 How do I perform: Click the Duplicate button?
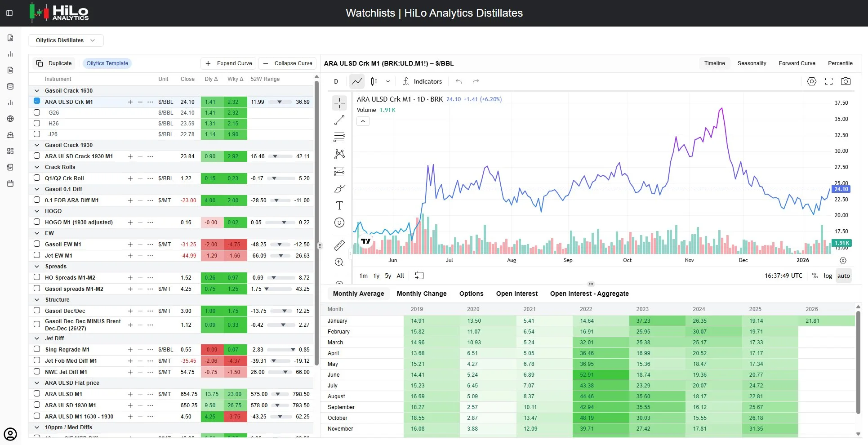coord(54,63)
